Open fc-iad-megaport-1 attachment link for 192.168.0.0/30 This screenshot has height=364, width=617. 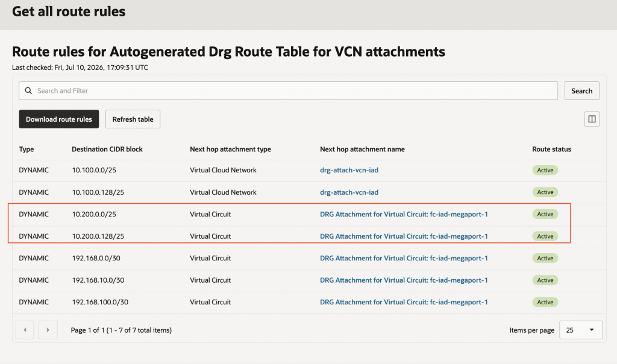pyautogui.click(x=404, y=258)
